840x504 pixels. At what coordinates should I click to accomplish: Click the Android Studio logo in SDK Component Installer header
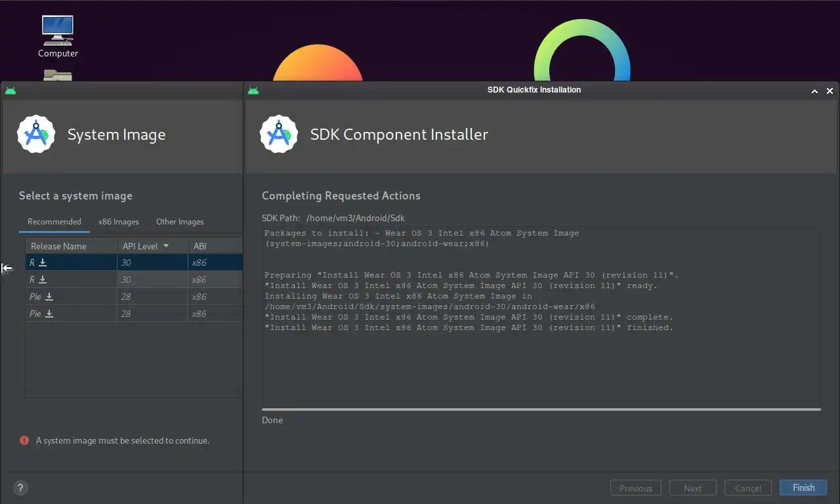click(x=279, y=135)
